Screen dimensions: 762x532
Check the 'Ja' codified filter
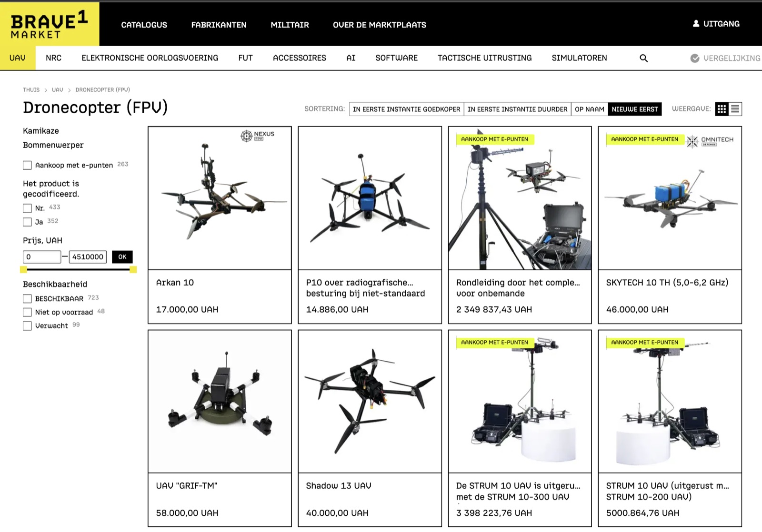pos(27,222)
